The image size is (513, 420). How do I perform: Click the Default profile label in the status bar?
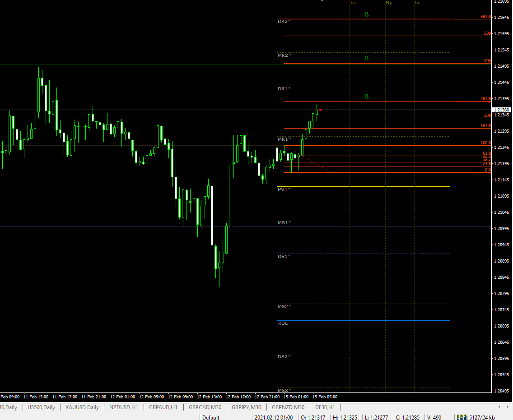pyautogui.click(x=210, y=417)
